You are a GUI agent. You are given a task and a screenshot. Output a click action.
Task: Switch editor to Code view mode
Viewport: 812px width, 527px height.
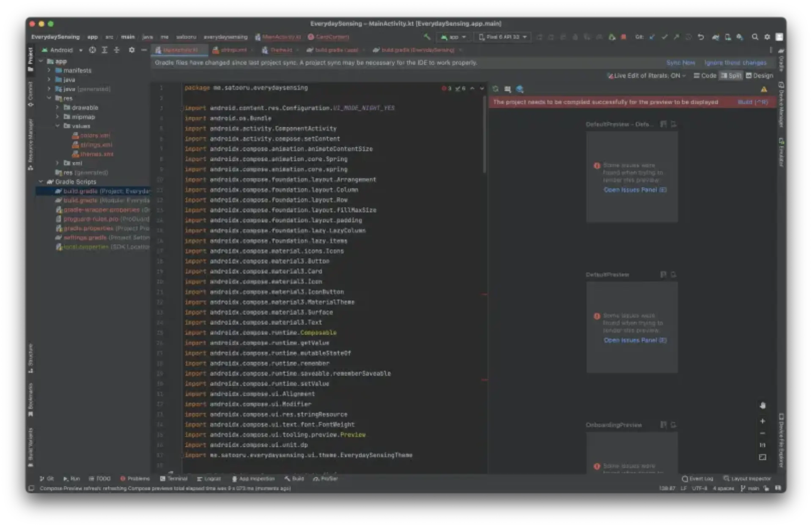pyautogui.click(x=705, y=76)
